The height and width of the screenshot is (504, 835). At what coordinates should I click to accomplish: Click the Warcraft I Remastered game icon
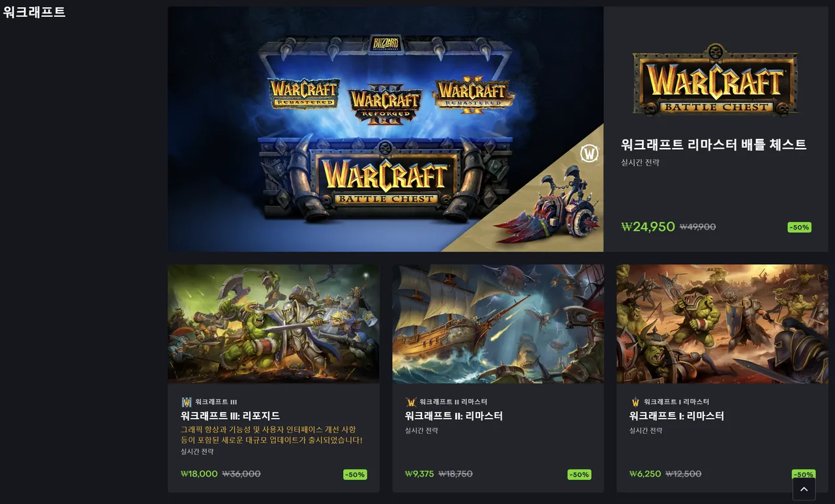click(x=635, y=402)
